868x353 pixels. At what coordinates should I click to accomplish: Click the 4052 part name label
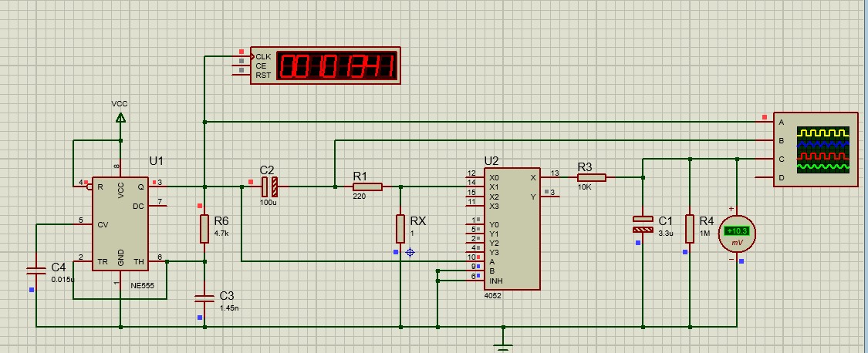[492, 296]
